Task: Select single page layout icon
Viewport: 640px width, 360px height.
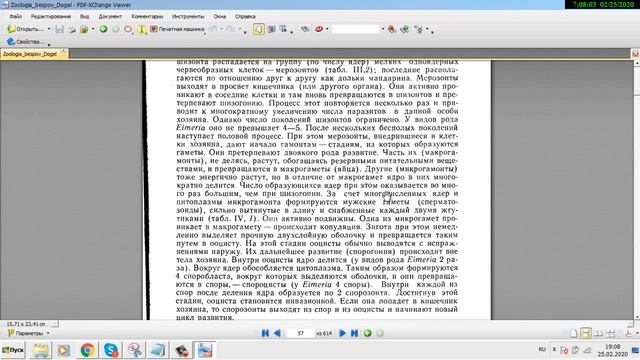Action: point(573,333)
